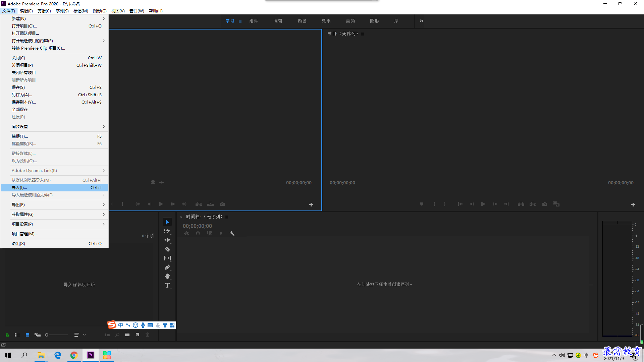This screenshot has width=644, height=362.
Task: Play in Program monitor
Action: [483, 204]
